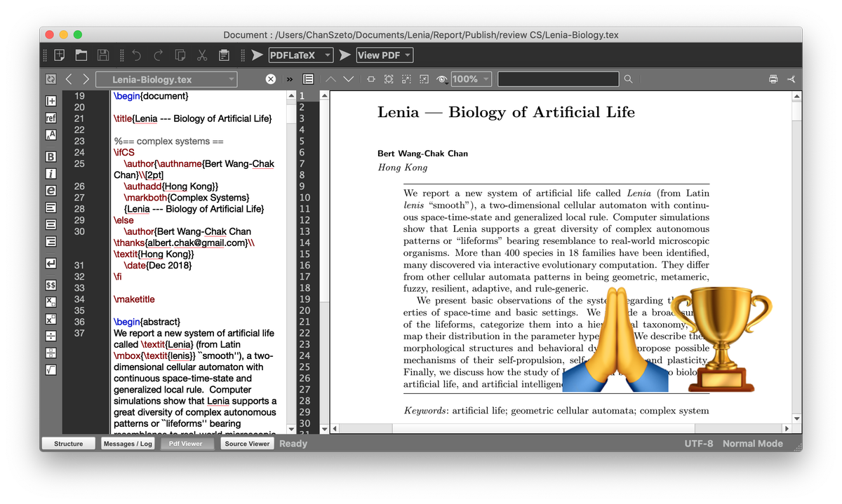The height and width of the screenshot is (504, 842).
Task: Insert a new line with the return arrow icon
Action: coord(51,264)
